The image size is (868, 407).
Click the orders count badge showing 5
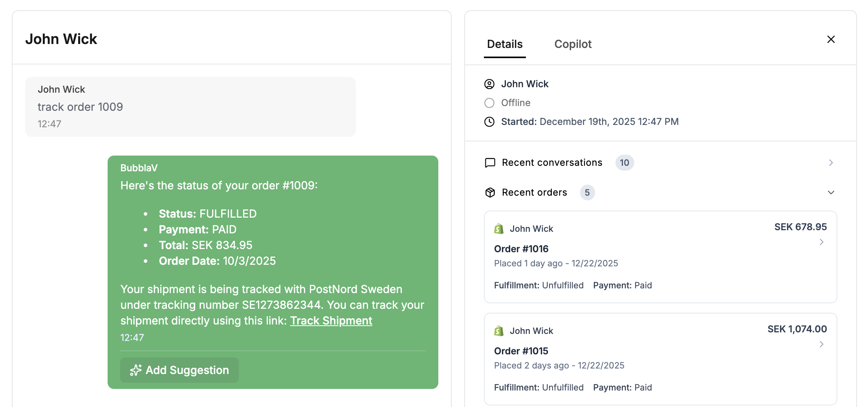coord(587,192)
